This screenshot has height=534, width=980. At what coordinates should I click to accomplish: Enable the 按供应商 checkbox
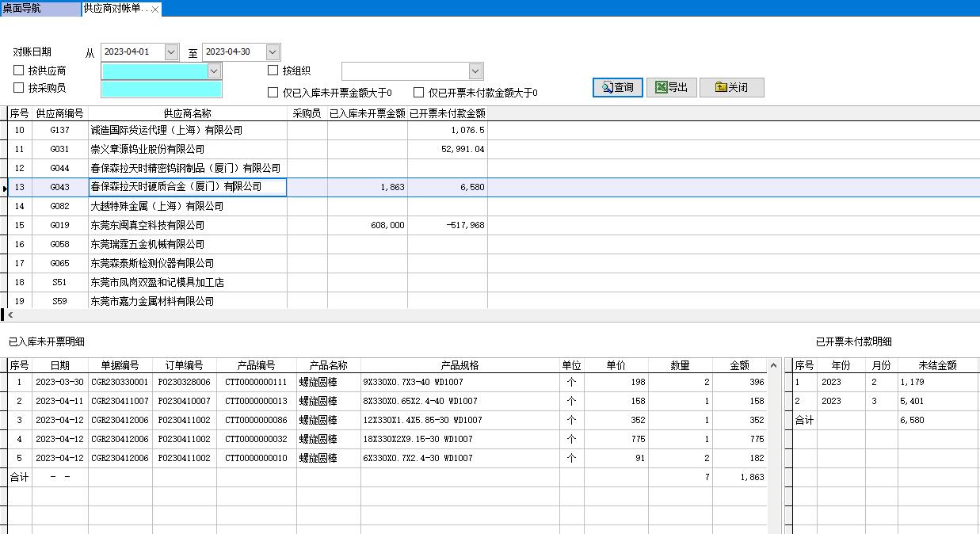pos(17,71)
